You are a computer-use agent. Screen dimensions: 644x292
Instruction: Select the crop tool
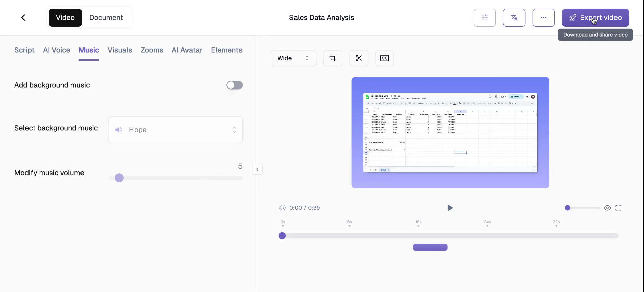click(333, 58)
